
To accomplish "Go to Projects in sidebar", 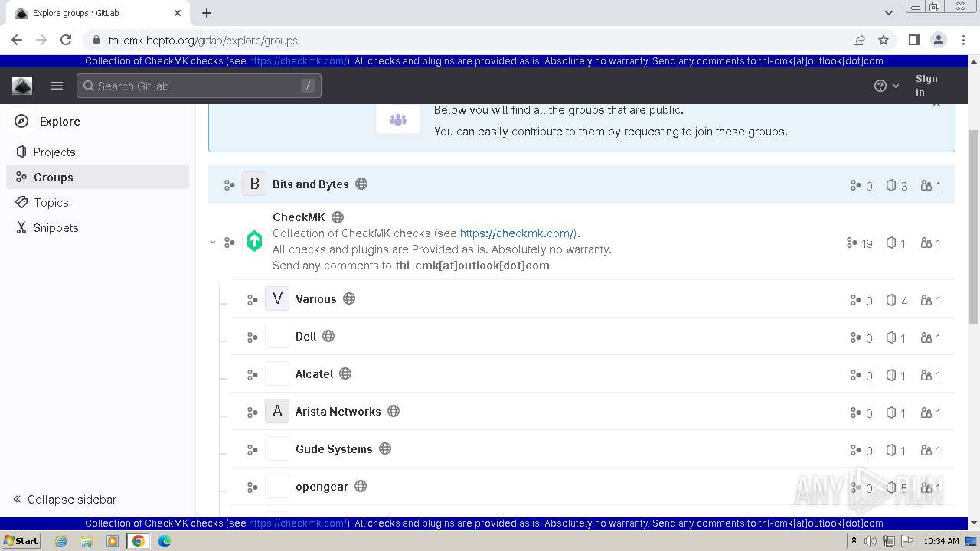I will (x=98, y=152).
